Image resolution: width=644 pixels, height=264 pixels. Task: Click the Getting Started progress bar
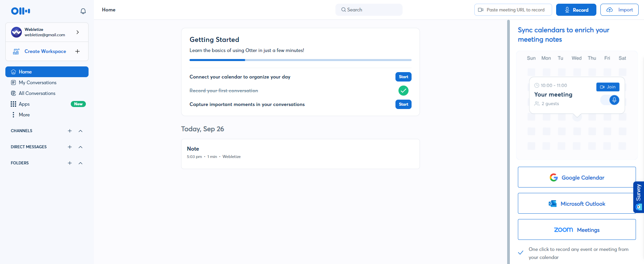301,60
